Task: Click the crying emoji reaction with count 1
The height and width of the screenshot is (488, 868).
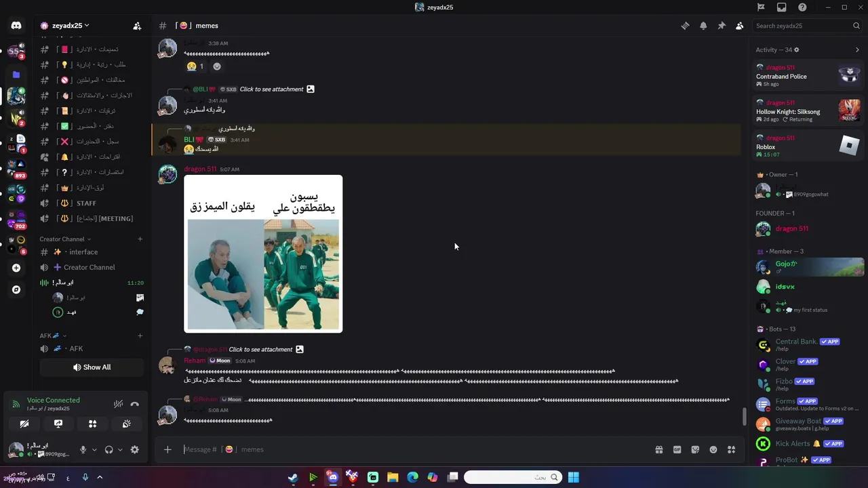Action: (195, 66)
